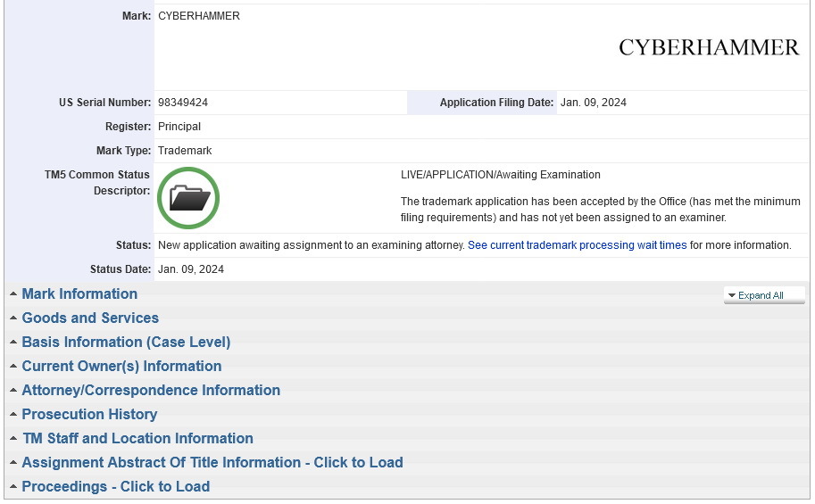Click the arrow icon beside Mark Information

click(13, 294)
